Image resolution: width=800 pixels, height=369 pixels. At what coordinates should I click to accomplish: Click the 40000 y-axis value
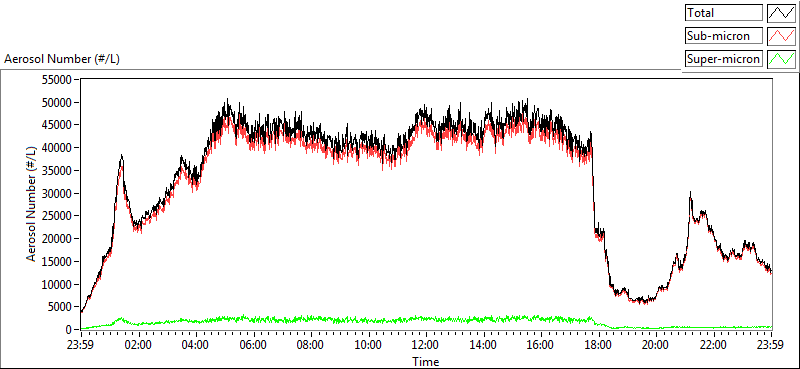57,147
